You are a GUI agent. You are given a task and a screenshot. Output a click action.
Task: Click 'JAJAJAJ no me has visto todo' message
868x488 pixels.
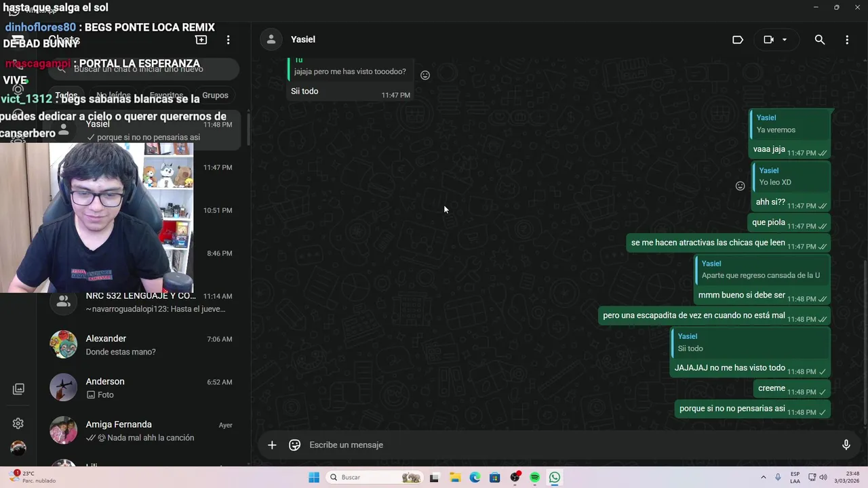pyautogui.click(x=730, y=368)
